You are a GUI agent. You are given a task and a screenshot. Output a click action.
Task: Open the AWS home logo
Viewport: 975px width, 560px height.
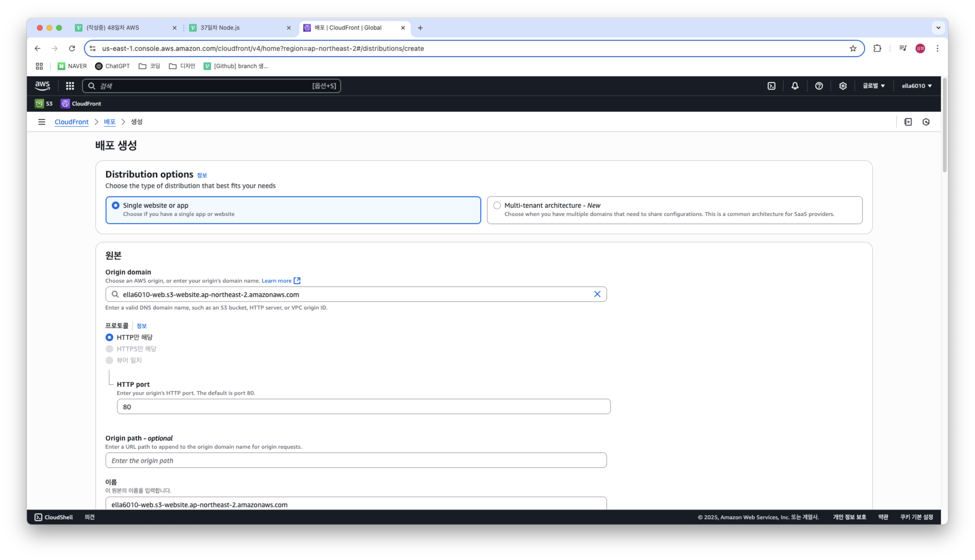pyautogui.click(x=42, y=85)
